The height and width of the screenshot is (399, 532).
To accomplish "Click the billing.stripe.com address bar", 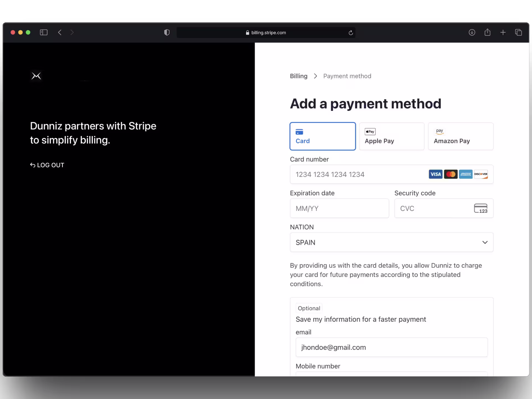I will [266, 33].
